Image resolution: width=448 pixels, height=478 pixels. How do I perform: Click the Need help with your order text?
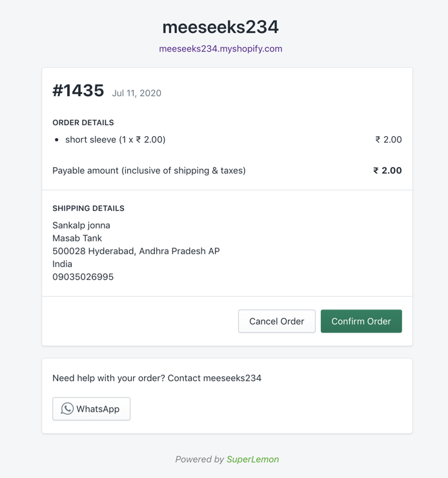(157, 378)
